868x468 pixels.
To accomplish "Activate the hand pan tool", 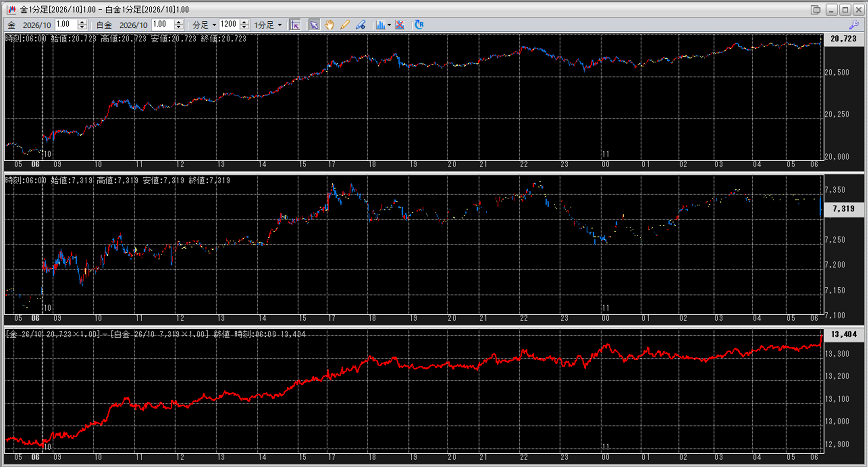I will 329,25.
